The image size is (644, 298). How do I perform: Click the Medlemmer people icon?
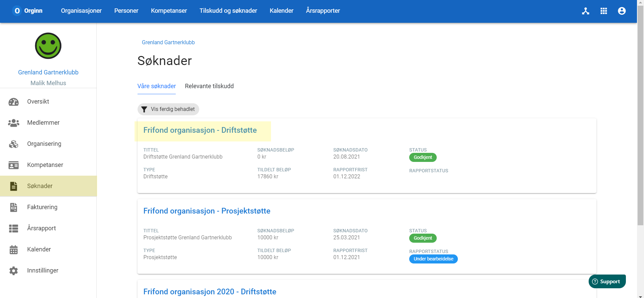(14, 123)
